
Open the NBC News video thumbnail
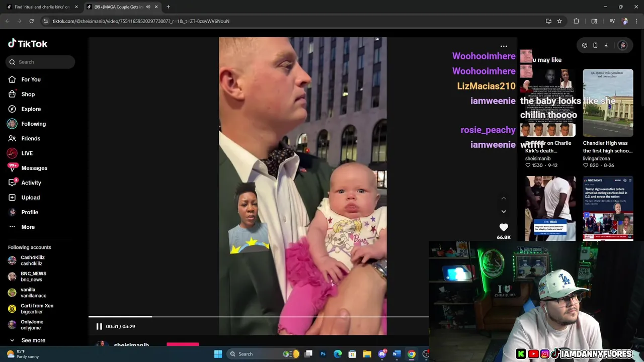pyautogui.click(x=608, y=209)
